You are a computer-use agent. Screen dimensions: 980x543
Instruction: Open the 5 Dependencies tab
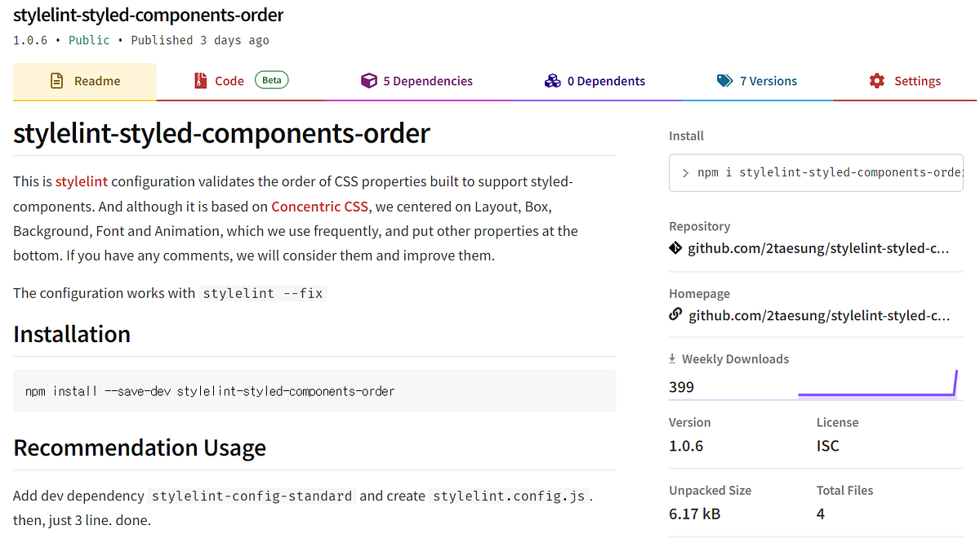coord(427,81)
